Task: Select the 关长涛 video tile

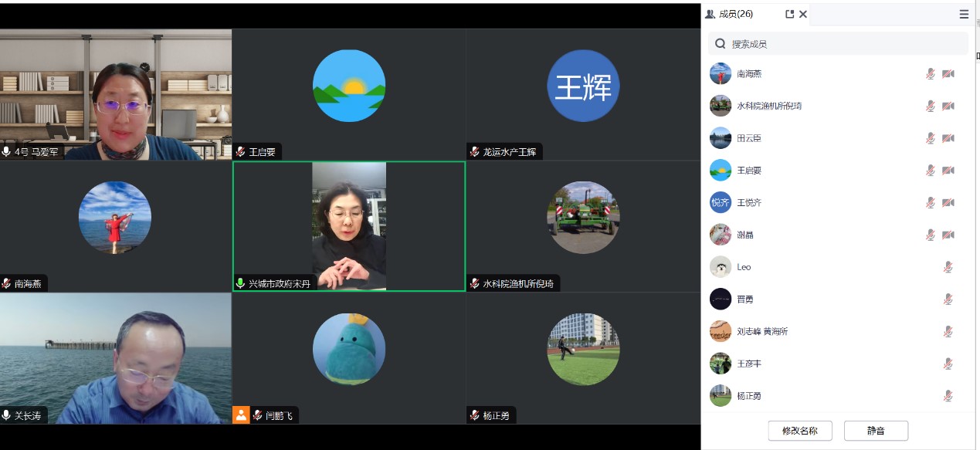Action: [116, 358]
